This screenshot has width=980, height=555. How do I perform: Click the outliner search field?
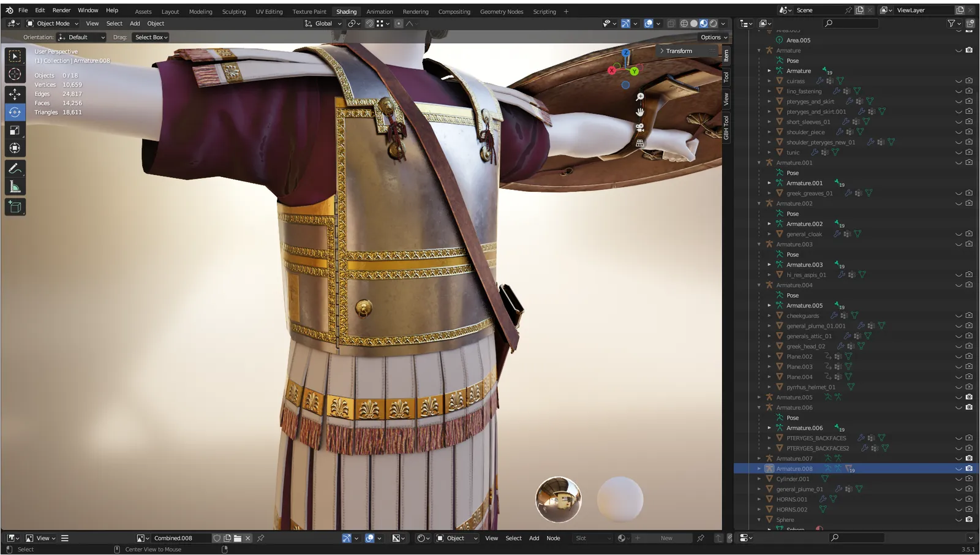(x=851, y=23)
